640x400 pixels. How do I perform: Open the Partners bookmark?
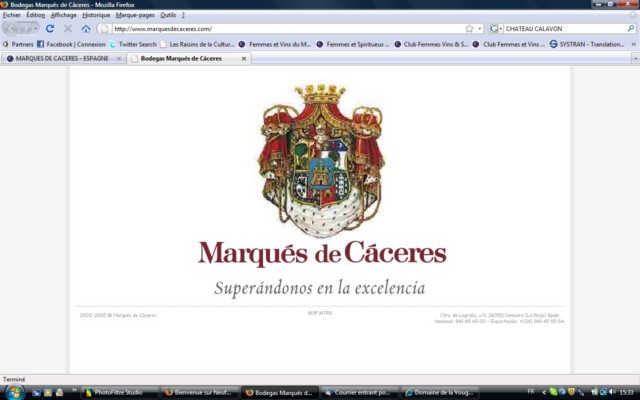[18, 44]
